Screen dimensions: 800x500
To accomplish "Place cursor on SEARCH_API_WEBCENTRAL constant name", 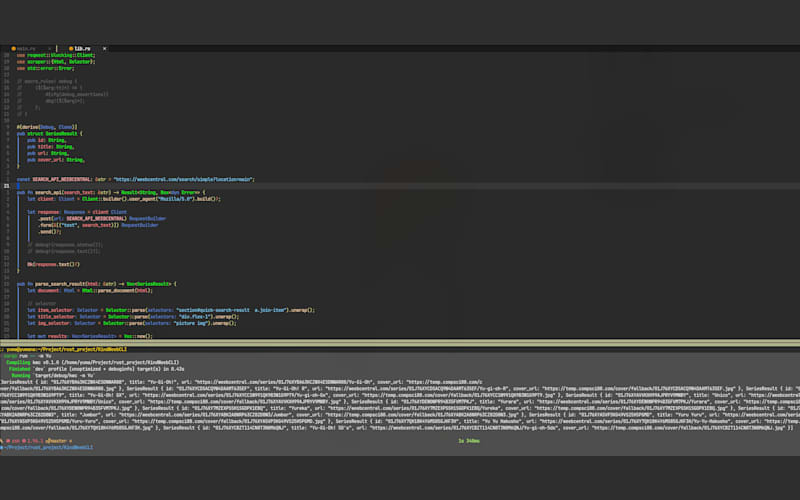I will coord(63,180).
